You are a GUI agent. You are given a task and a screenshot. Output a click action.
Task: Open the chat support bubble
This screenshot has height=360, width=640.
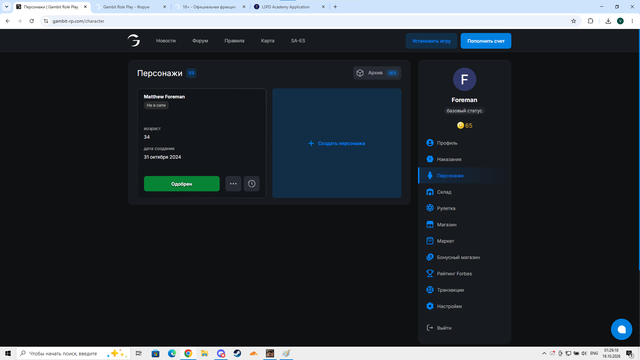click(x=621, y=329)
